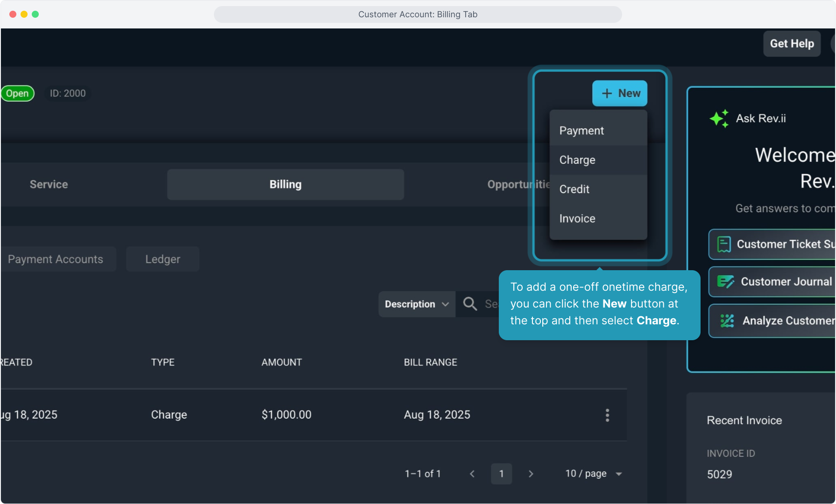Open the 10 / page size dropdown
Screen dimensions: 836x504
(593, 474)
